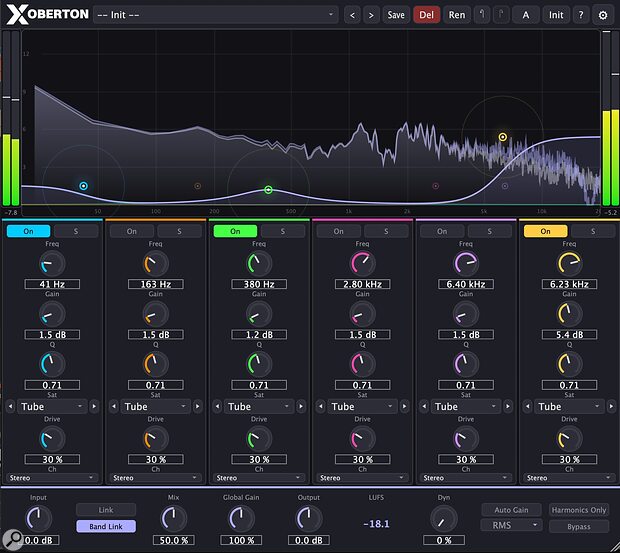Select the green band node on the graph
Image resolution: width=620 pixels, height=553 pixels.
point(268,190)
